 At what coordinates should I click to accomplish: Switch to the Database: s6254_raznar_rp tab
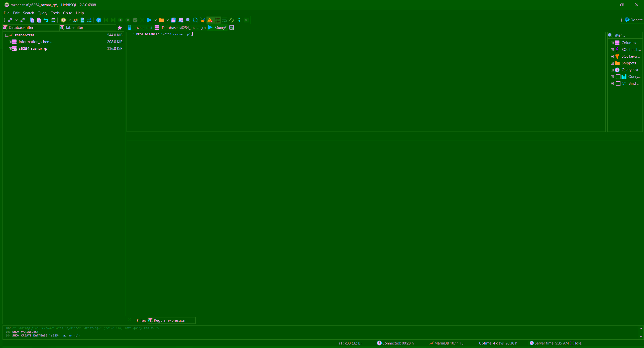point(180,28)
